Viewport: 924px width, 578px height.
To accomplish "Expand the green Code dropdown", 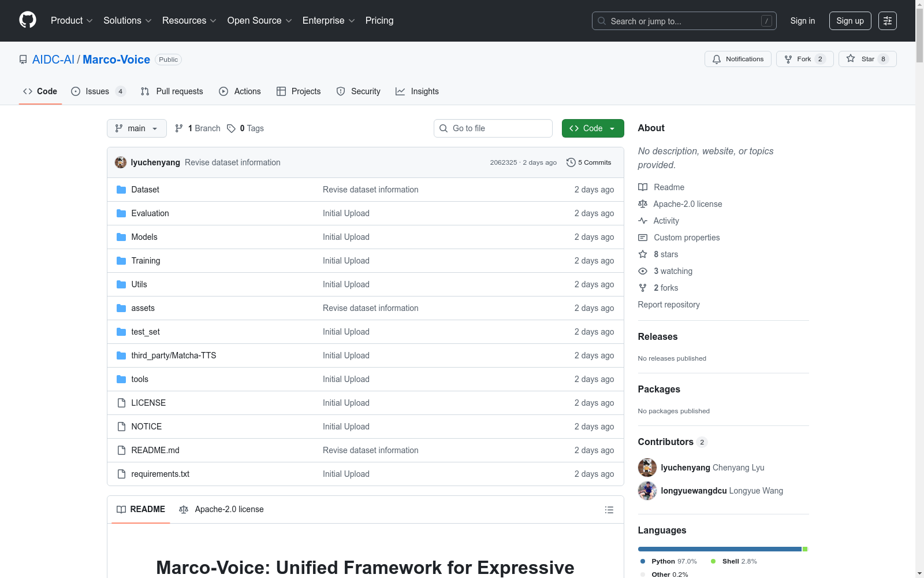I will click(593, 128).
